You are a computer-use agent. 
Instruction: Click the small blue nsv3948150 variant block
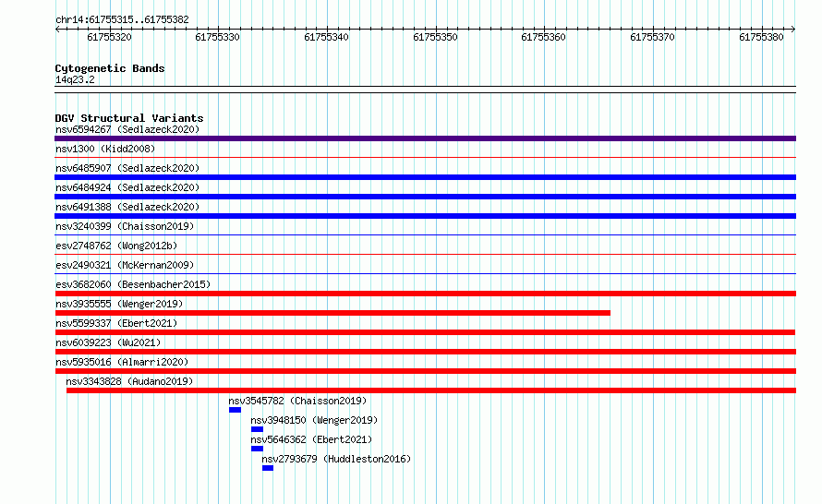[x=257, y=429]
